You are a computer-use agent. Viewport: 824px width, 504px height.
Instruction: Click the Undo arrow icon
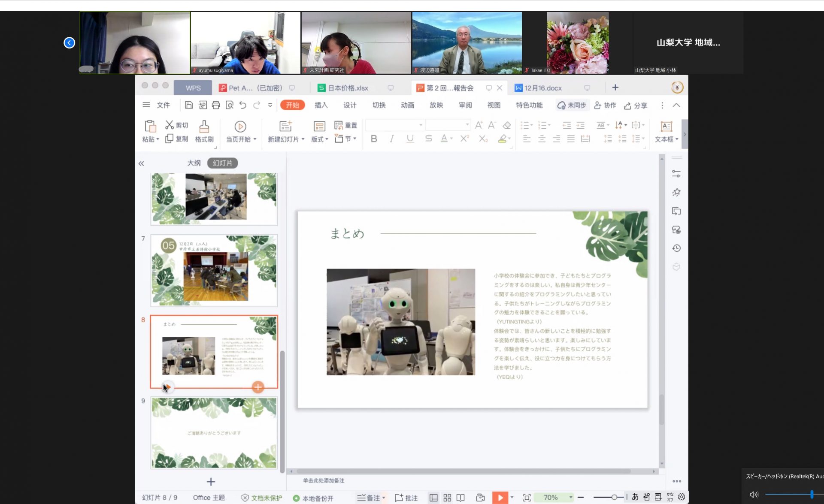point(243,105)
